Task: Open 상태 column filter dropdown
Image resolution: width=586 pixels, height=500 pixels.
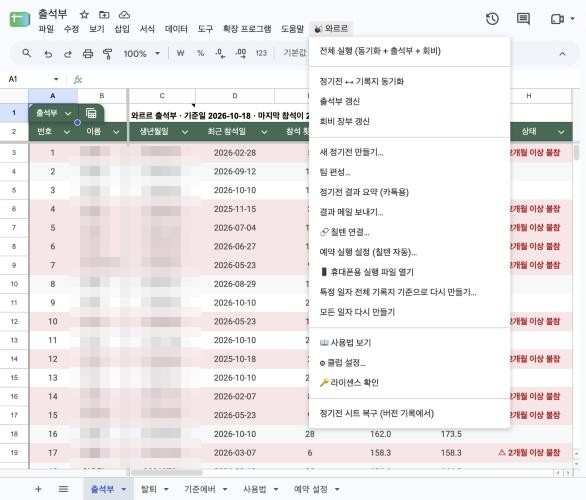Action: (561, 132)
